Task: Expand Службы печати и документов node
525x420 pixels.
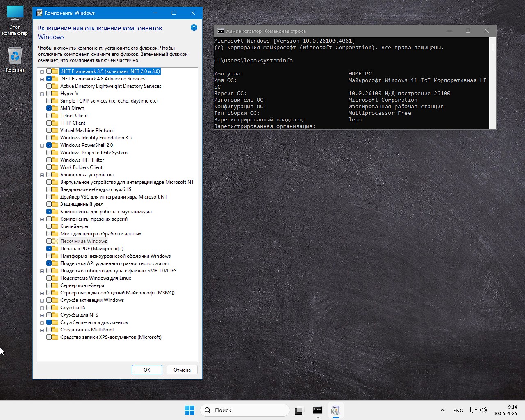Action: tap(42, 323)
